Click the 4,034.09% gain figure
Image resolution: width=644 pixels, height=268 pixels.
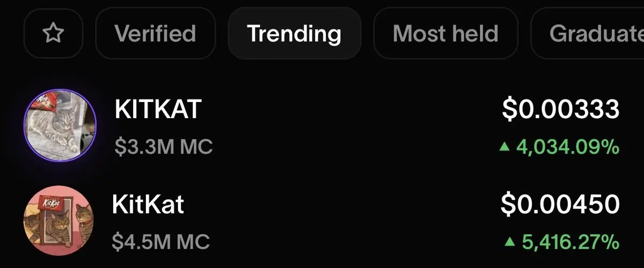tap(568, 147)
